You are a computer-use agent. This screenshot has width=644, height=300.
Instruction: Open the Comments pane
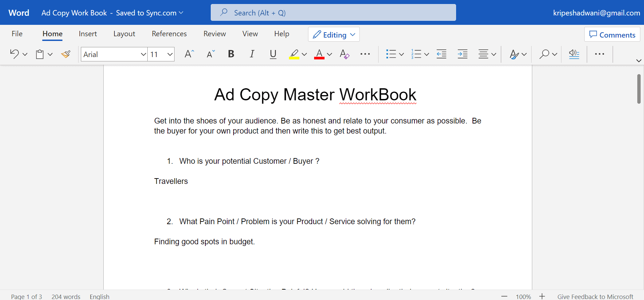[612, 35]
